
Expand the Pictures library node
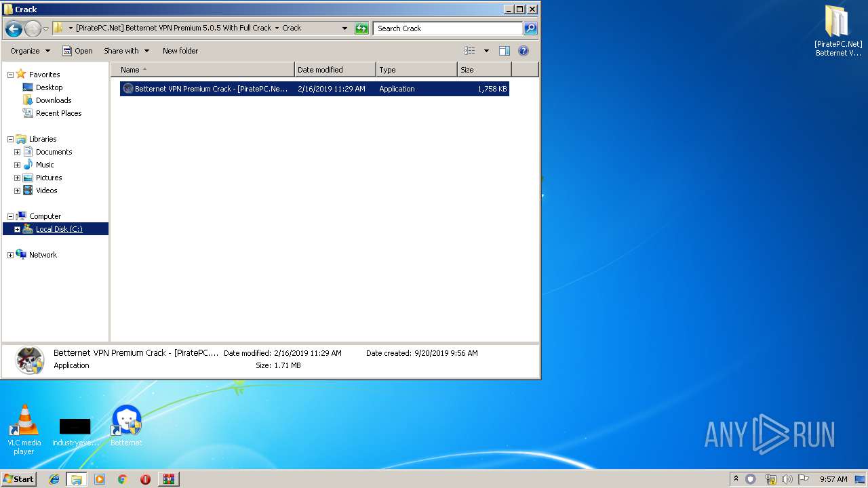[17, 178]
